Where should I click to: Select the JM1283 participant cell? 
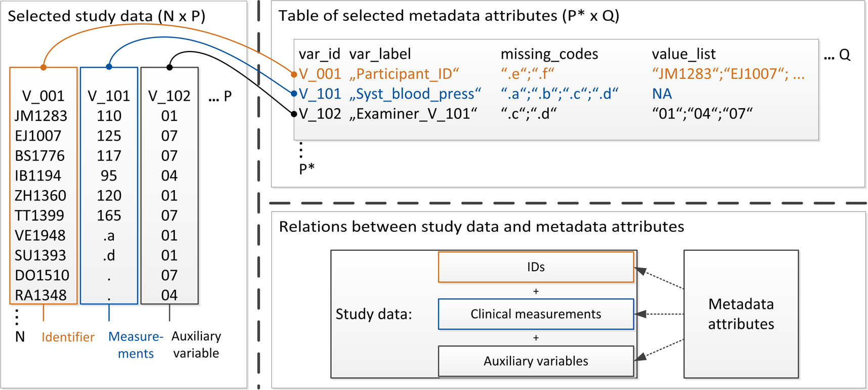click(41, 116)
